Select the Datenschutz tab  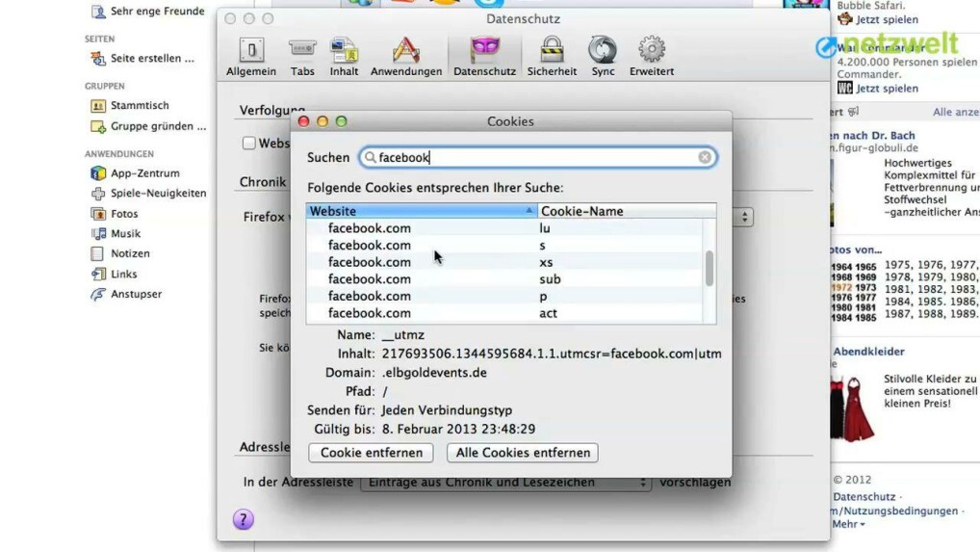[484, 56]
